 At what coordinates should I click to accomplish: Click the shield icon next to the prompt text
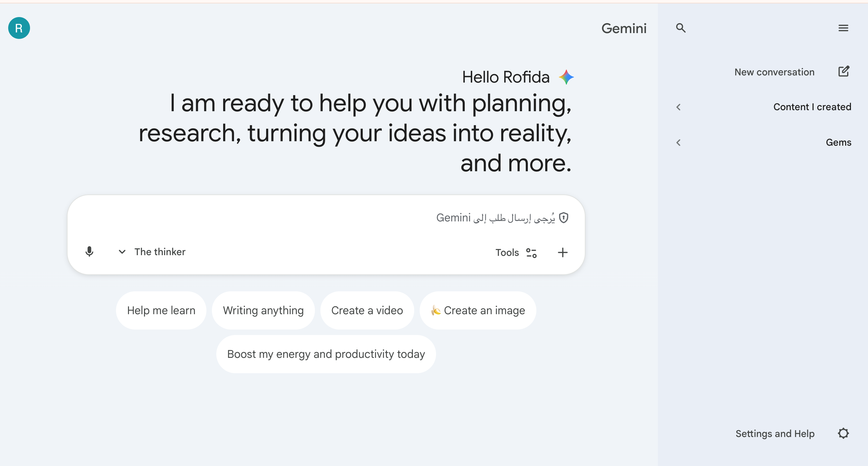tap(563, 217)
